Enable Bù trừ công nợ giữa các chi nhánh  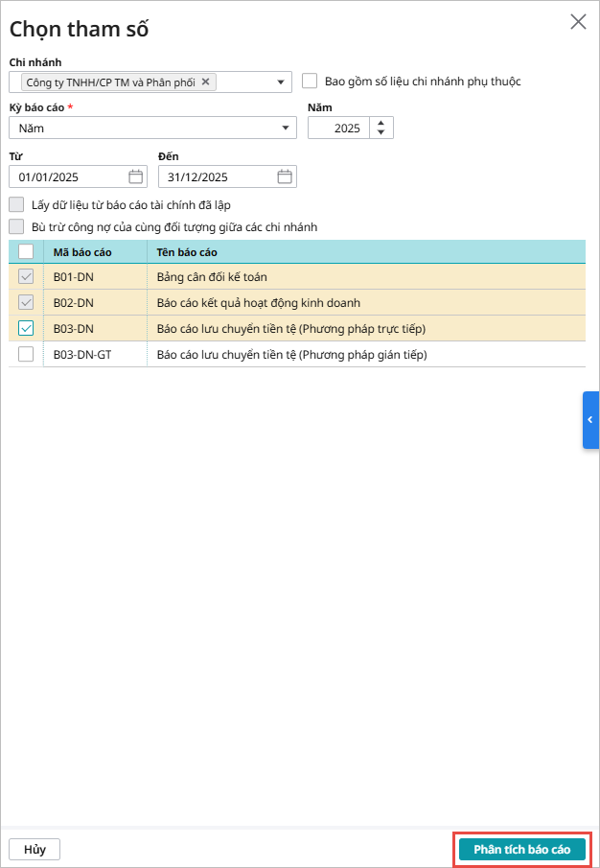16,227
